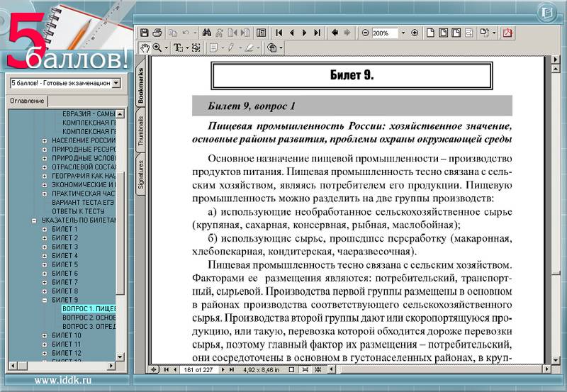Open the Bookmarks side tab
Image resolution: width=567 pixels, height=392 pixels.
tap(140, 85)
